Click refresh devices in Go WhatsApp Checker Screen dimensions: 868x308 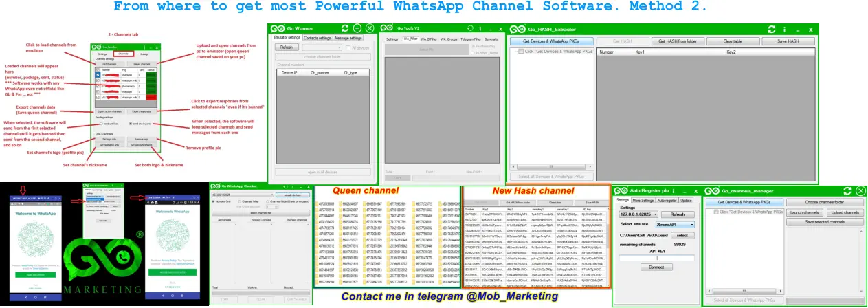point(292,195)
